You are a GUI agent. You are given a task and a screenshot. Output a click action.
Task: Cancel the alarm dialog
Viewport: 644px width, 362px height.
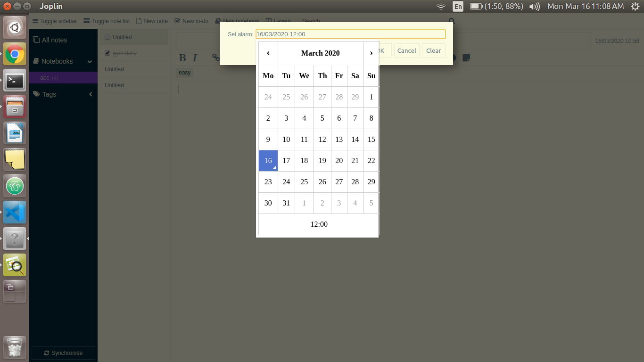pos(406,50)
